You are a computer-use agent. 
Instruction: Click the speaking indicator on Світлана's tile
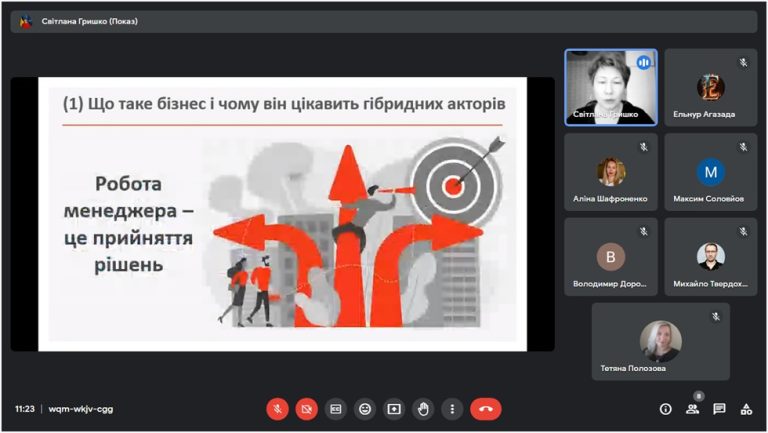pyautogui.click(x=644, y=62)
